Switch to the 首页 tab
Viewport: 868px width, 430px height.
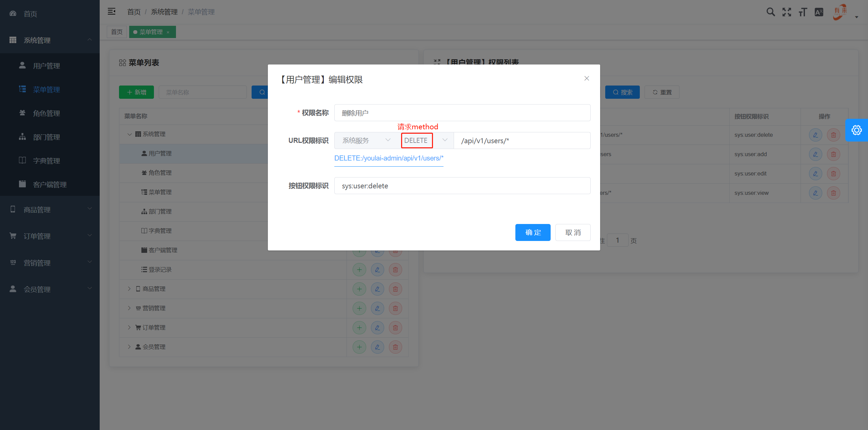[116, 32]
